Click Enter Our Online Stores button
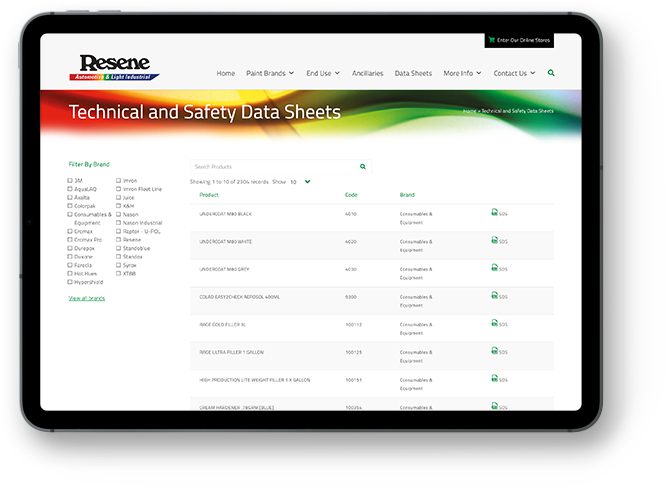The height and width of the screenshot is (488, 666). [x=519, y=40]
